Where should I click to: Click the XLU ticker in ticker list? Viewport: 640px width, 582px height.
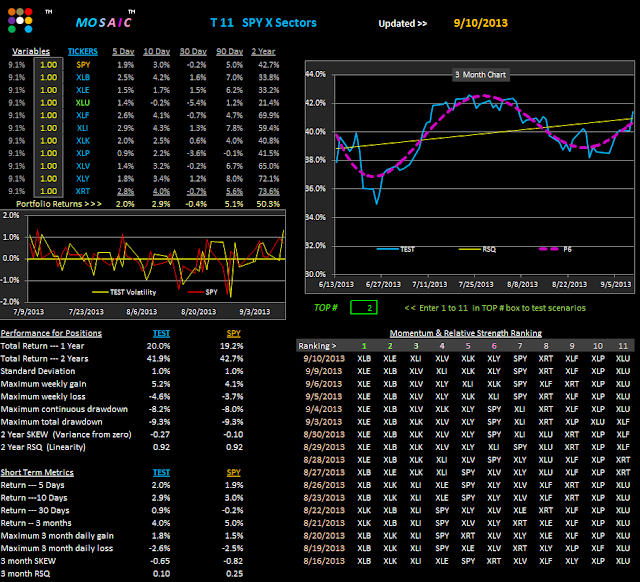click(x=83, y=102)
